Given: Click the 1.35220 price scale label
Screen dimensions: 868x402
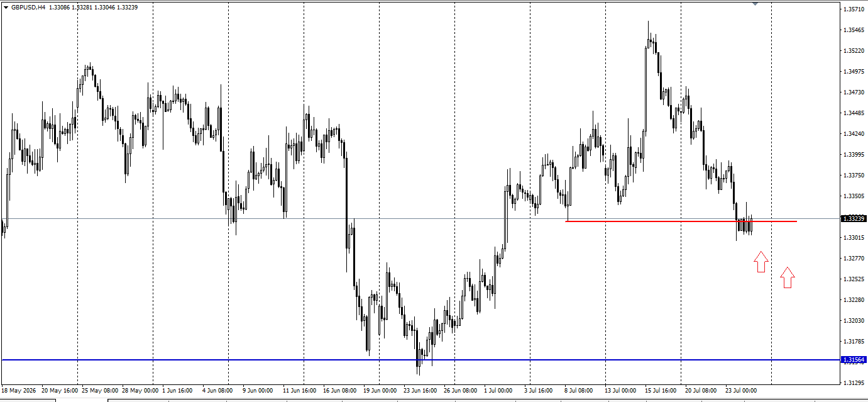Looking at the screenshot, I should [854, 51].
